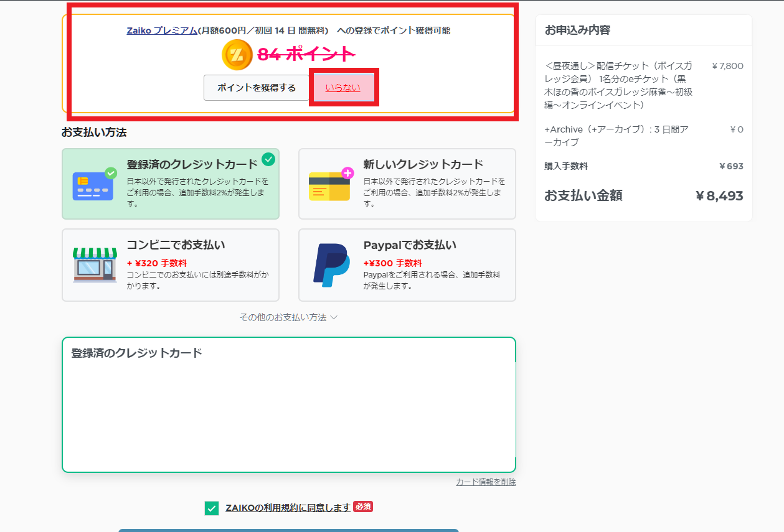Viewport: 784px width, 532px height.
Task: Click the convenience store icon
Action: tap(95, 265)
